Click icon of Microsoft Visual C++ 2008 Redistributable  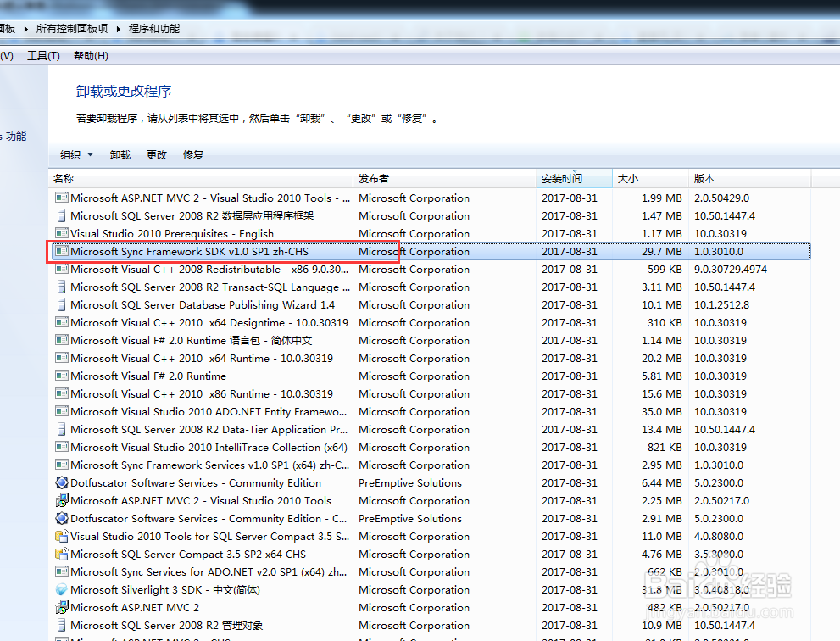(62, 269)
